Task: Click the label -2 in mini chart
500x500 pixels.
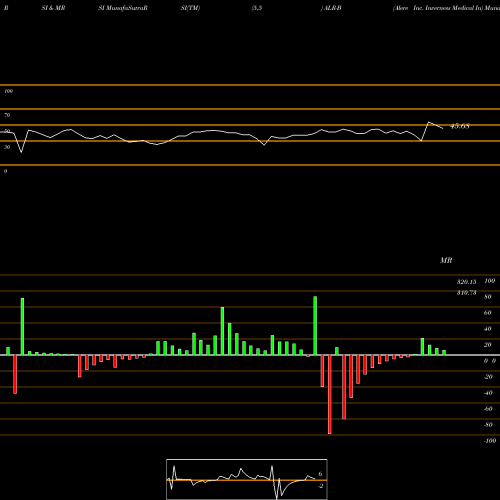Action: (320, 486)
